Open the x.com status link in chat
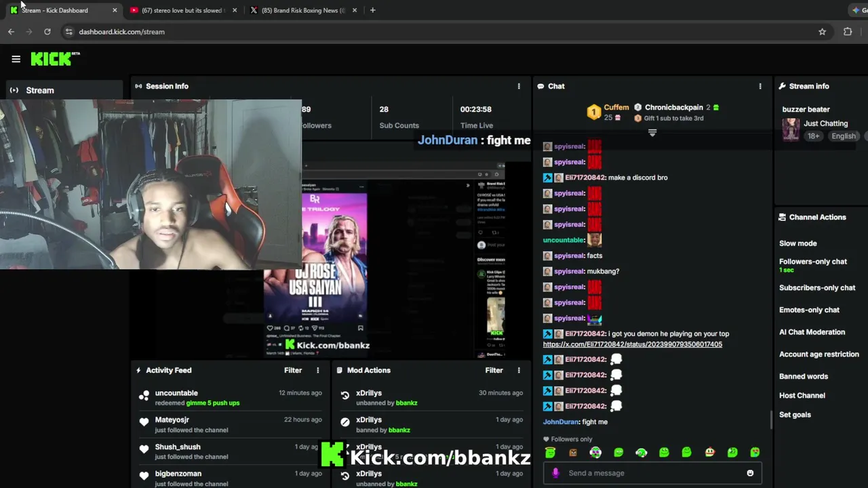The image size is (868, 488). (x=632, y=344)
